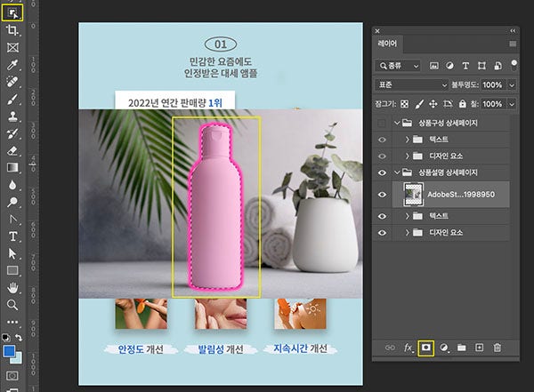This screenshot has width=534, height=392.
Task: Switch to the 레이어 panel tab
Action: [387, 44]
